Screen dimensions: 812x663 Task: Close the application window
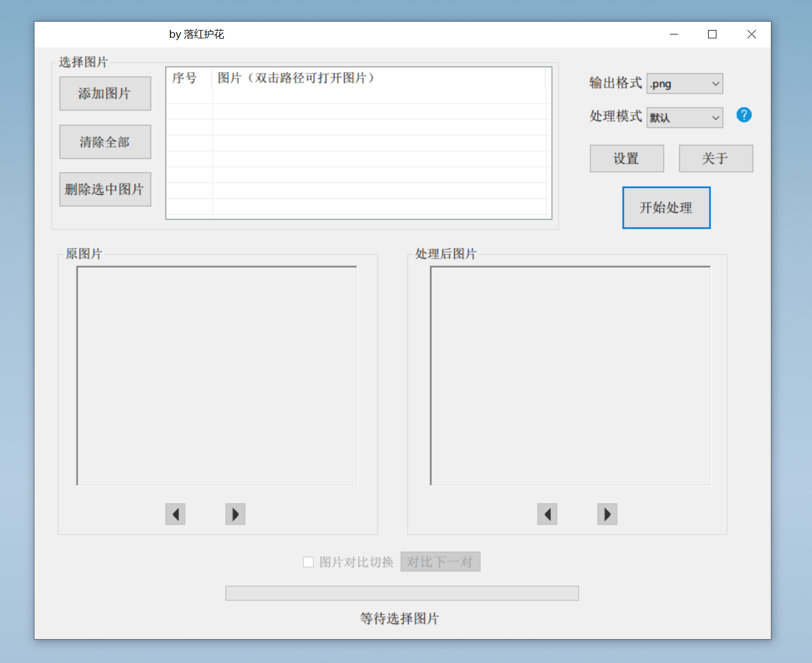pos(751,34)
